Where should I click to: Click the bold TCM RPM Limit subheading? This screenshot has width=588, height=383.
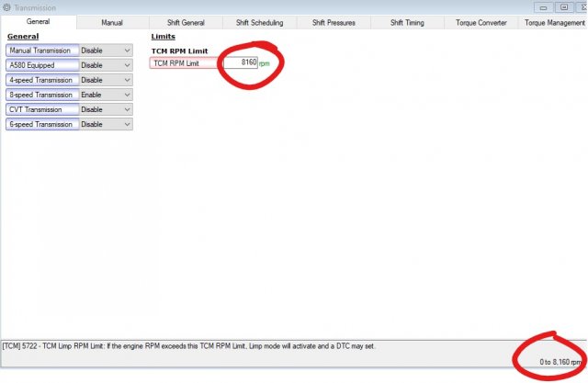click(180, 51)
